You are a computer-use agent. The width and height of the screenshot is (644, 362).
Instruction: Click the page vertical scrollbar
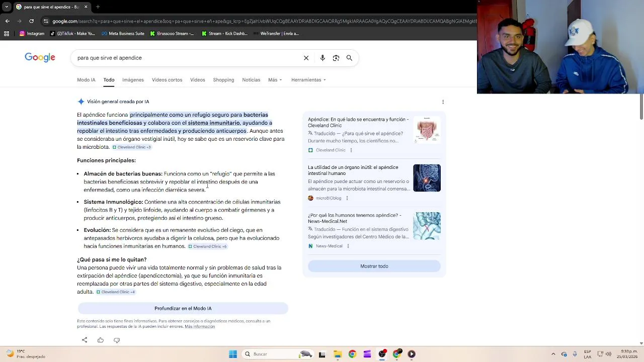point(641,106)
